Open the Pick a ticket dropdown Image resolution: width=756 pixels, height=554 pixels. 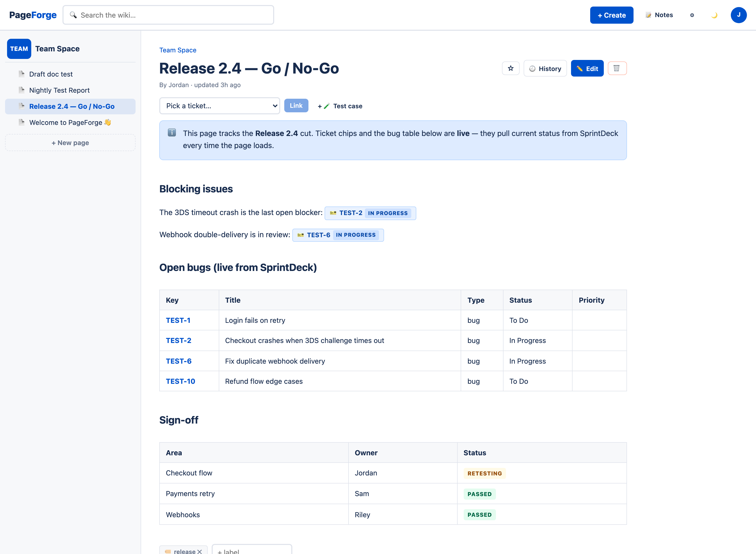click(x=220, y=106)
